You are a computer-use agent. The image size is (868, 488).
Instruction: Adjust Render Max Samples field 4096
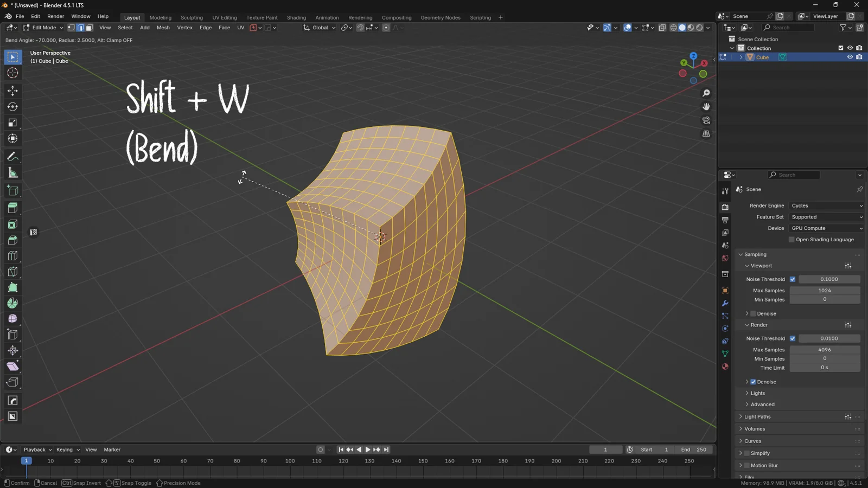(825, 350)
